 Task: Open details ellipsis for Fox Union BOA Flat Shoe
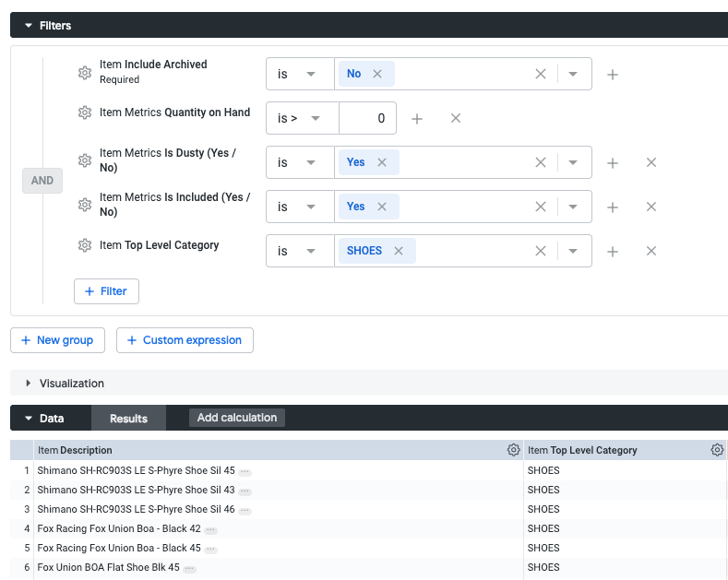[x=189, y=569]
